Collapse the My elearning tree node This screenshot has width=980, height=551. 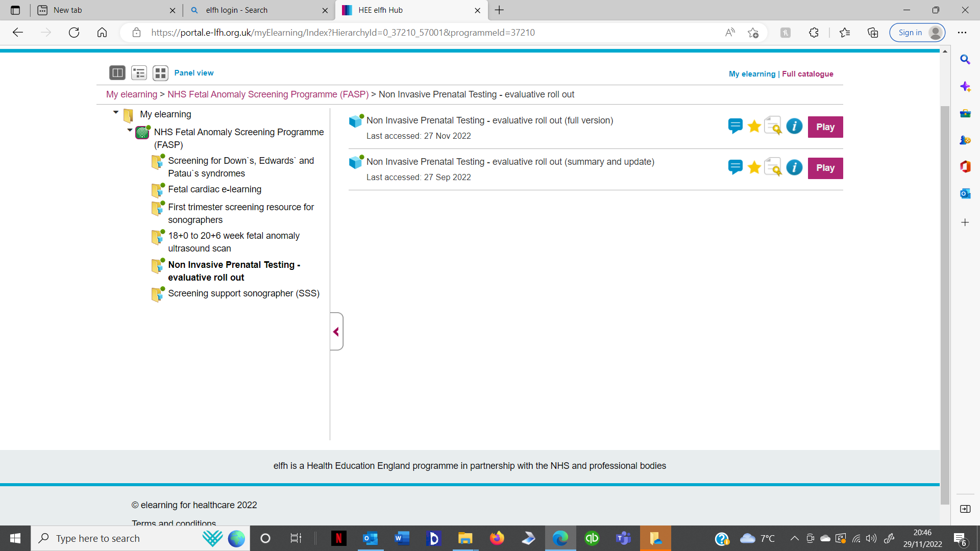(116, 112)
